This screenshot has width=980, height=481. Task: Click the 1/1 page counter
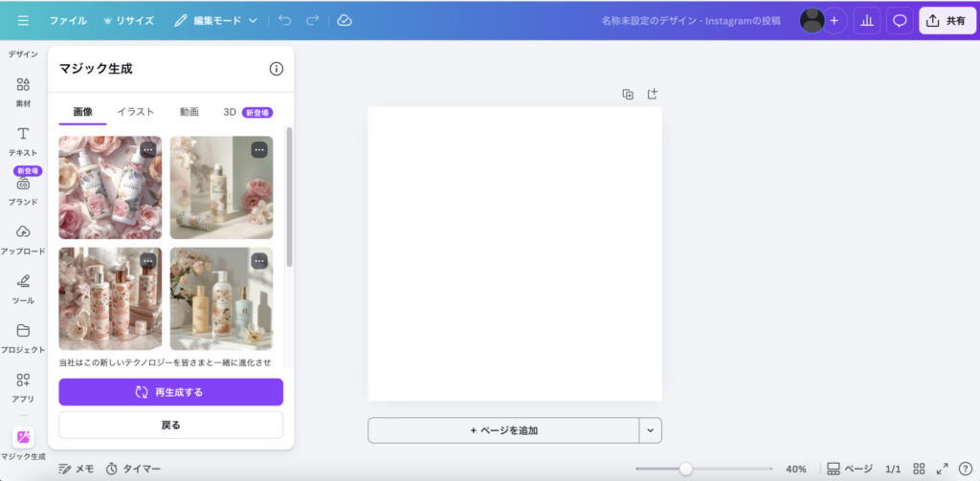click(x=893, y=469)
